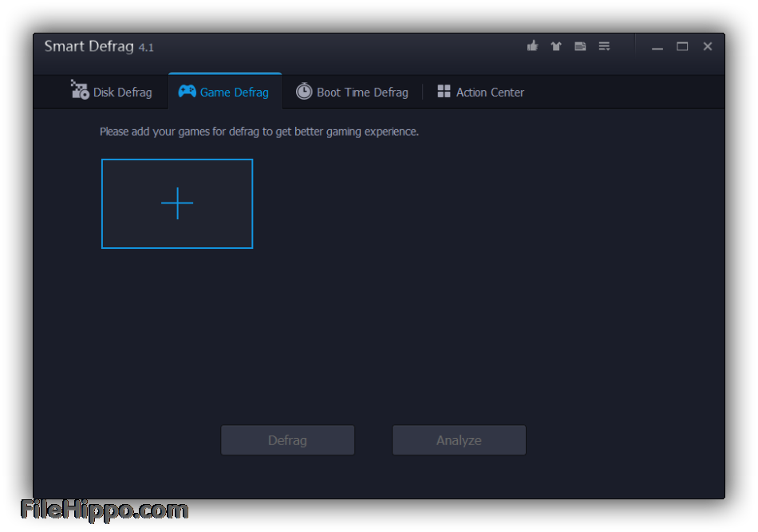Screen dimensions: 758x532
Task: Maximize the Smart Defrag window
Action: pos(682,46)
